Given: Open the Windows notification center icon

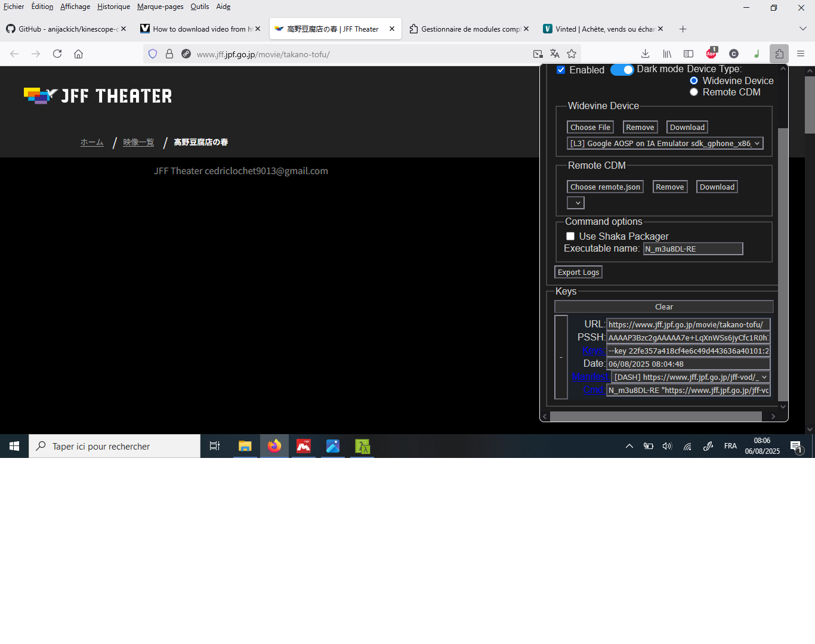Looking at the screenshot, I should coord(796,446).
